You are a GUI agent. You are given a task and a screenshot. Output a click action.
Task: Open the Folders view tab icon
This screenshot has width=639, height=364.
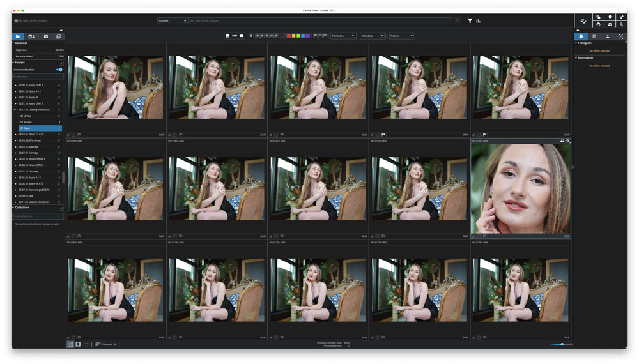(18, 36)
